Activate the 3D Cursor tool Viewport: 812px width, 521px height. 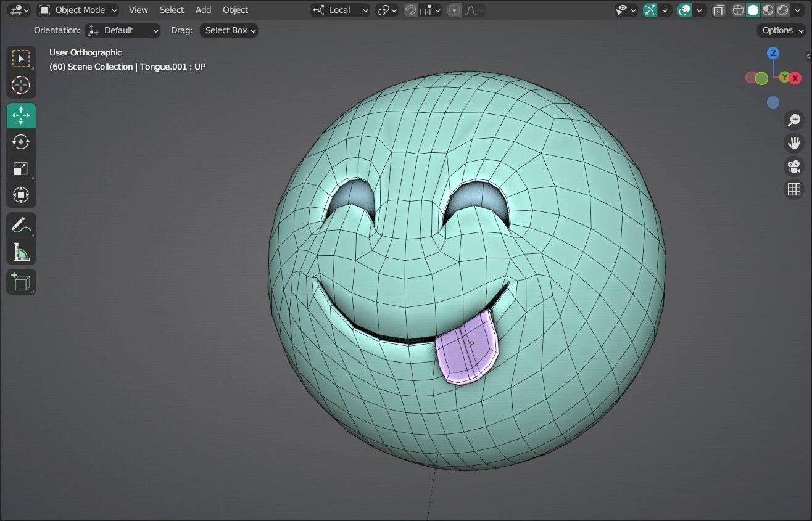[x=21, y=85]
